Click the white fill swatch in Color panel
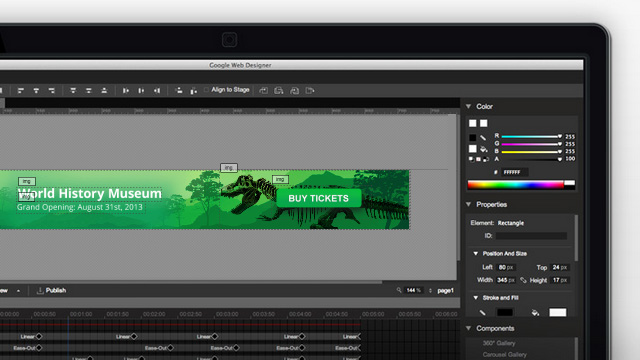Screen dimensions: 640x360 (x=473, y=149)
